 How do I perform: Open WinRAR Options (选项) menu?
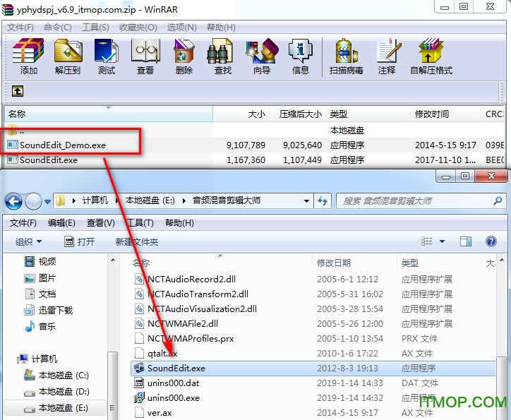pos(182,28)
